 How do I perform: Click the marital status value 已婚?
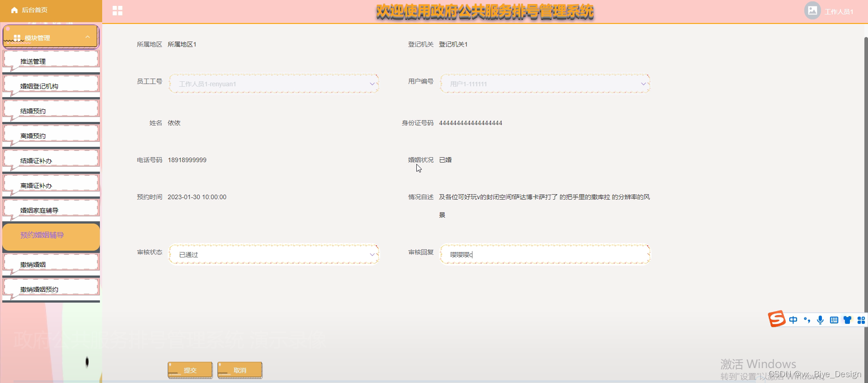click(445, 160)
